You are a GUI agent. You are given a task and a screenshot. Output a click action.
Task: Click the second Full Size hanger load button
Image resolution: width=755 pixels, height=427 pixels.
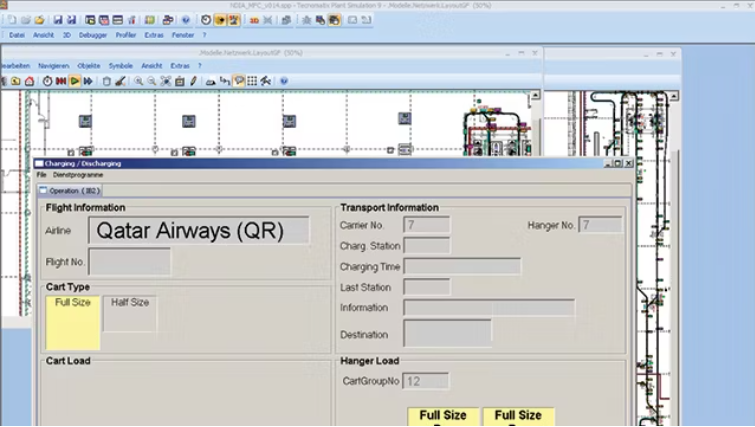pyautogui.click(x=519, y=417)
